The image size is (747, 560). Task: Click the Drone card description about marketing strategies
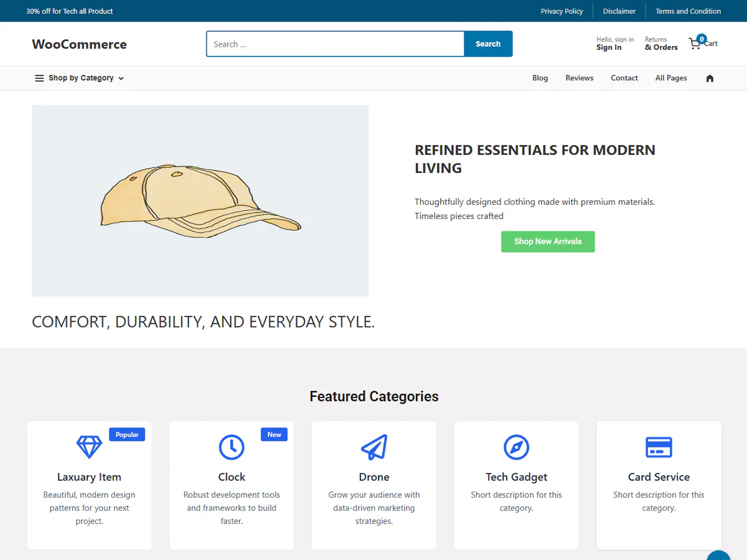[x=374, y=508]
